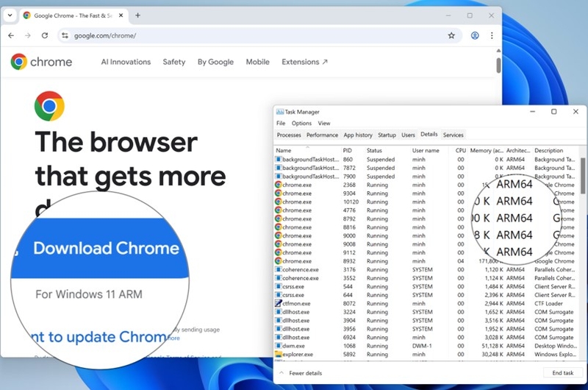Bookmark this page with the star icon

(451, 35)
